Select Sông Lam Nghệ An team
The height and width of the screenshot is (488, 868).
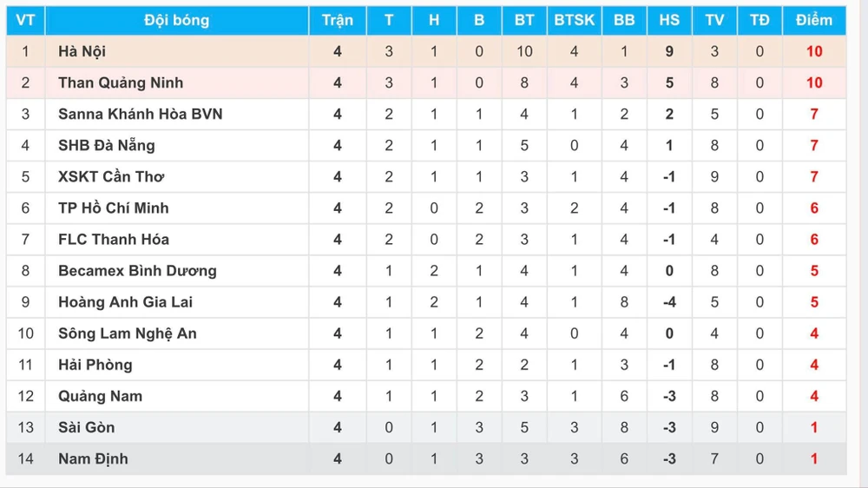[128, 333]
